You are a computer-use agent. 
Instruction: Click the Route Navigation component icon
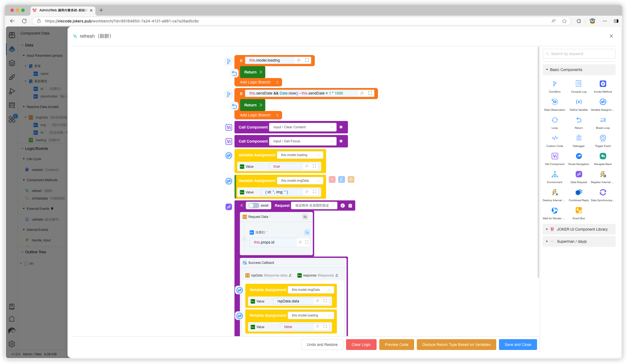coord(578,156)
